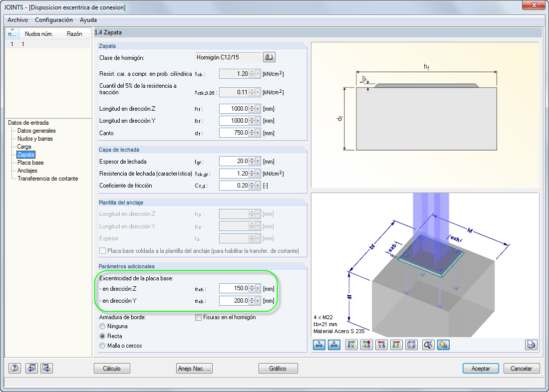
Task: Click the Razón column header
Action: tap(74, 33)
